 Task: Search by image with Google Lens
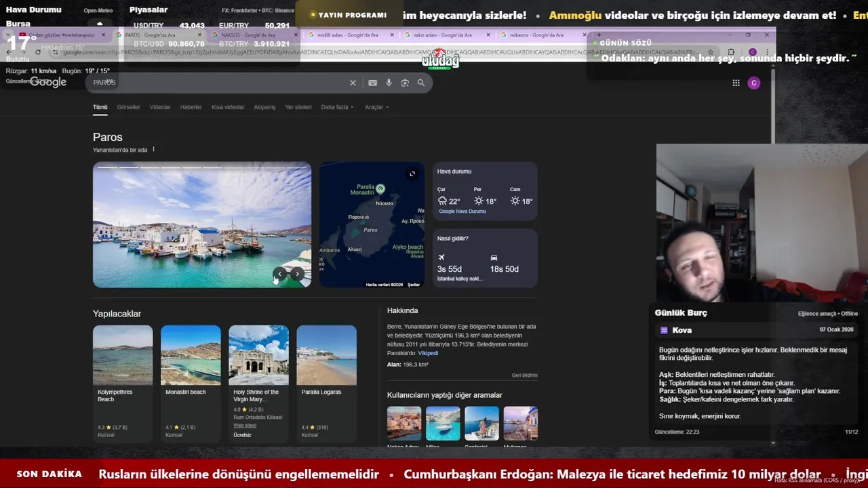[x=405, y=83]
